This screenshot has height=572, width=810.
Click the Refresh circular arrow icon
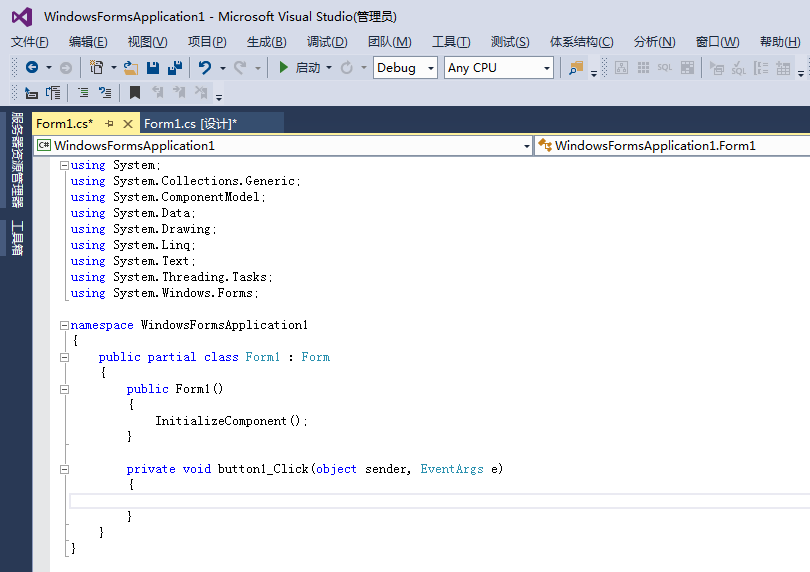point(347,68)
